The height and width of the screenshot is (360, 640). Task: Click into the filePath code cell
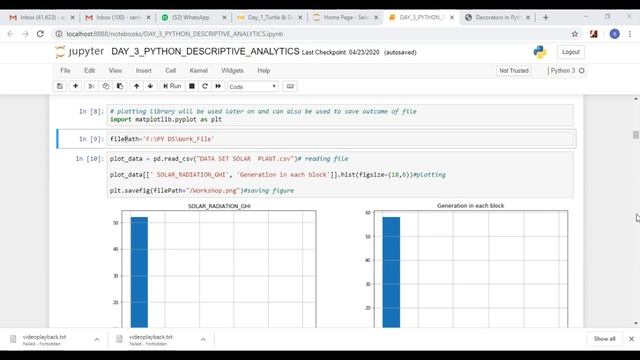[x=340, y=139]
